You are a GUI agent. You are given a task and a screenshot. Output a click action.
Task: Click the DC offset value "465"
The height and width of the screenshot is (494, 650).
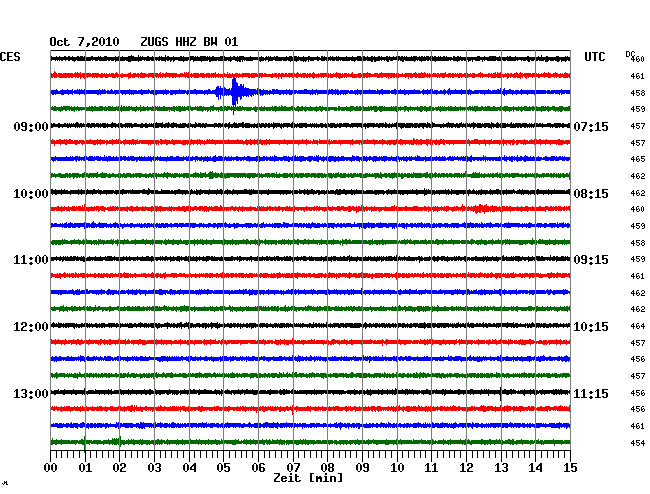click(638, 159)
